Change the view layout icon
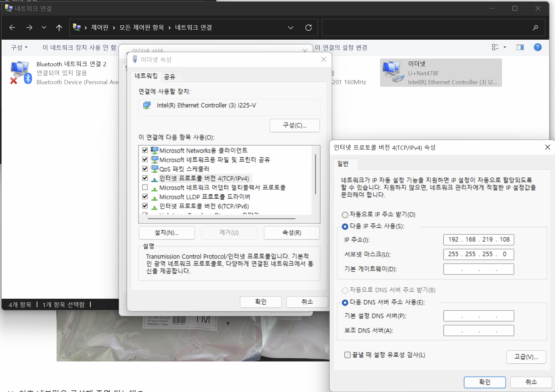 [495, 47]
